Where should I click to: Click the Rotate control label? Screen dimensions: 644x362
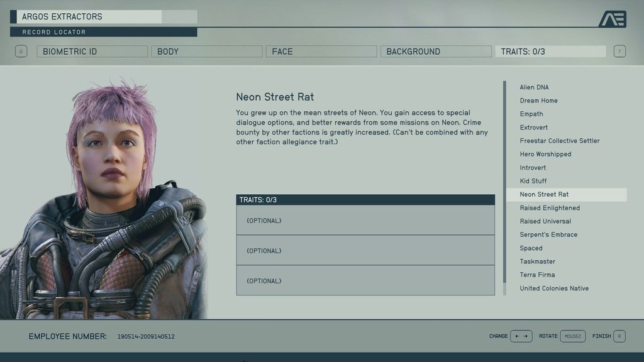click(x=549, y=336)
